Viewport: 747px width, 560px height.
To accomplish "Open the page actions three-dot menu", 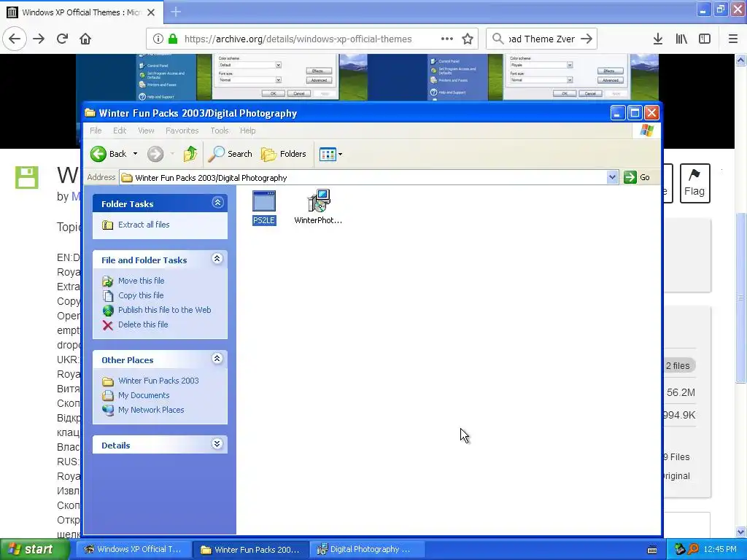I will [x=447, y=39].
